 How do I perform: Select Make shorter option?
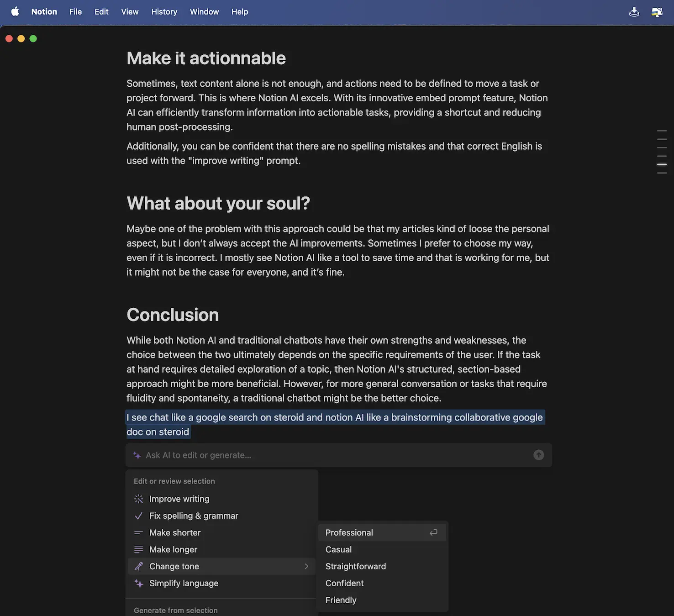click(222, 533)
